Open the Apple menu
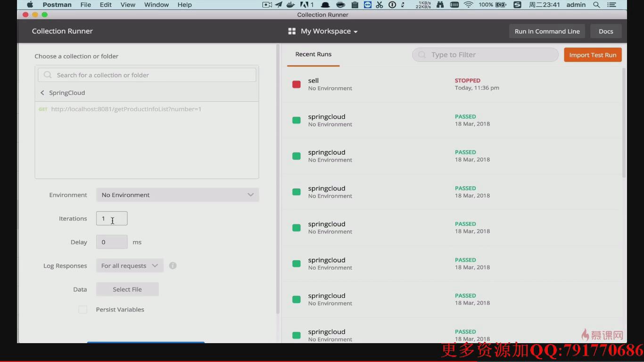The image size is (644, 362). pyautogui.click(x=30, y=5)
